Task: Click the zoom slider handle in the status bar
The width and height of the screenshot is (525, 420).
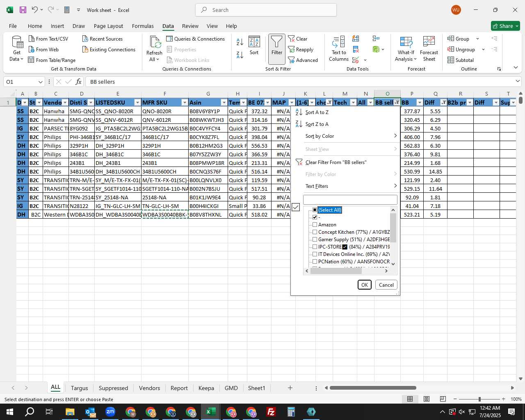Action: [479, 399]
